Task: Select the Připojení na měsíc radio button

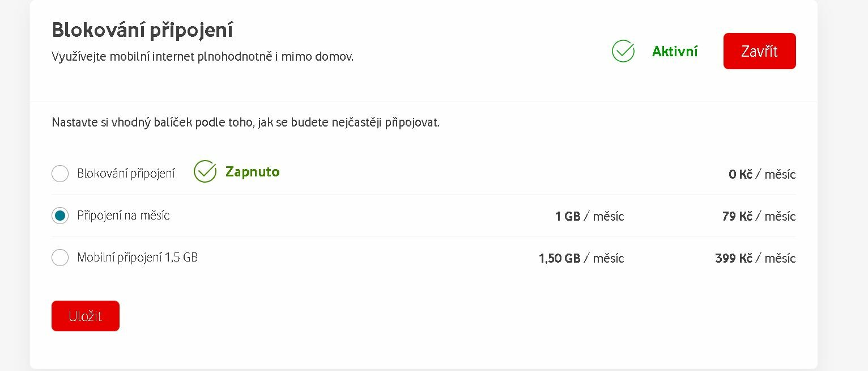Action: pyautogui.click(x=60, y=216)
